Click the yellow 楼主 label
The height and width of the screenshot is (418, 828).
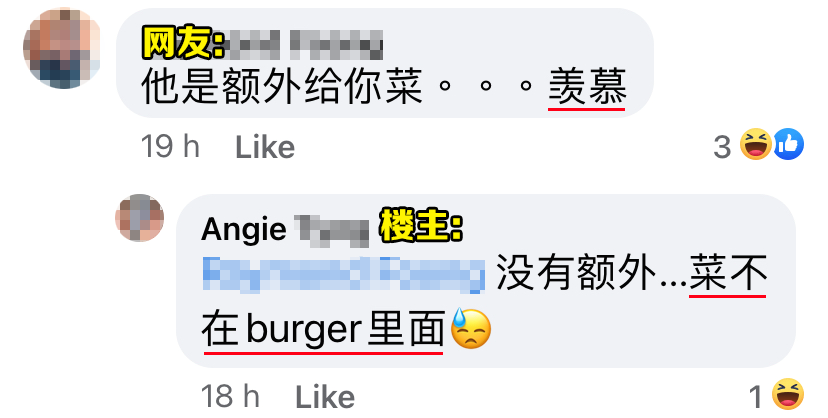click(x=421, y=225)
